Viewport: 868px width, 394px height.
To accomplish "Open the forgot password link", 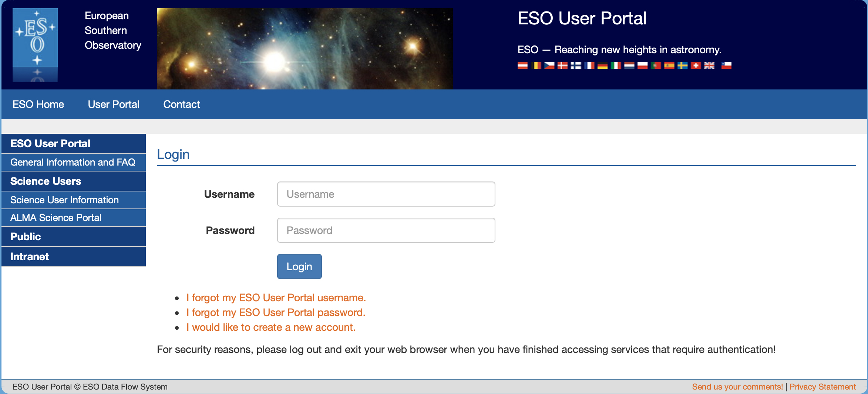I will [x=276, y=312].
